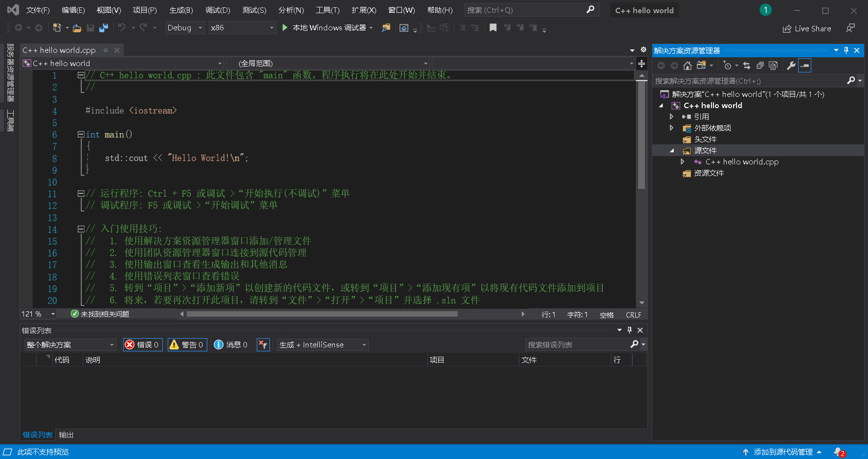Click the navigate backward arrow in main toolbar
Screen dimensions: 868x459
point(19,28)
